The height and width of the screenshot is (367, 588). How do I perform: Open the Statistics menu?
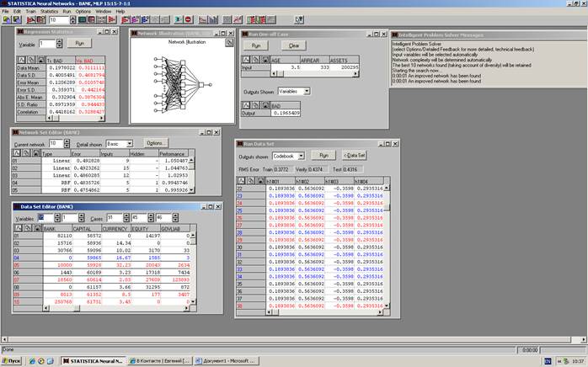(x=49, y=11)
